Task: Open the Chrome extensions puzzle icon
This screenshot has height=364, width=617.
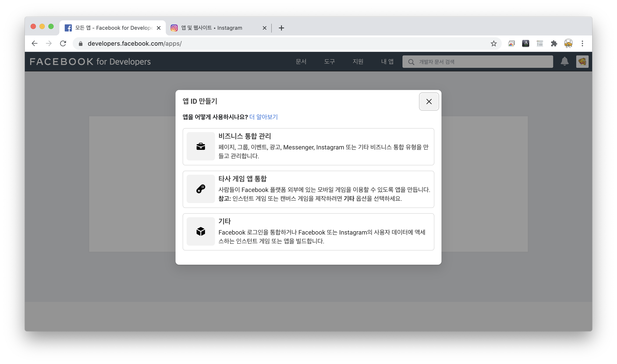Action: click(x=554, y=44)
